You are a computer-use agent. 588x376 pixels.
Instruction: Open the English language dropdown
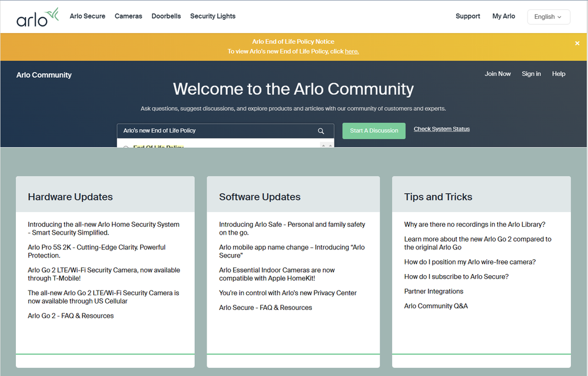tap(548, 17)
